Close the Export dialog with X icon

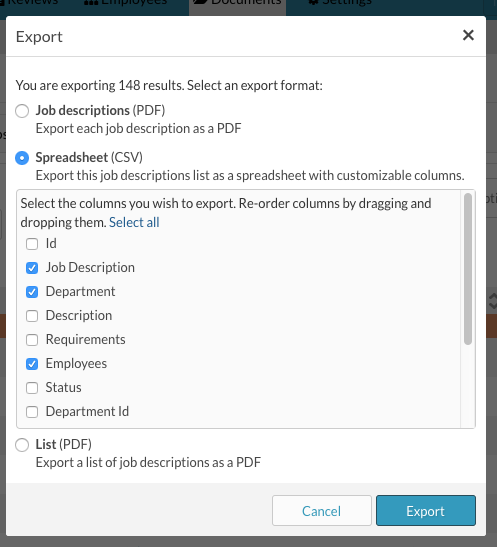pos(468,35)
